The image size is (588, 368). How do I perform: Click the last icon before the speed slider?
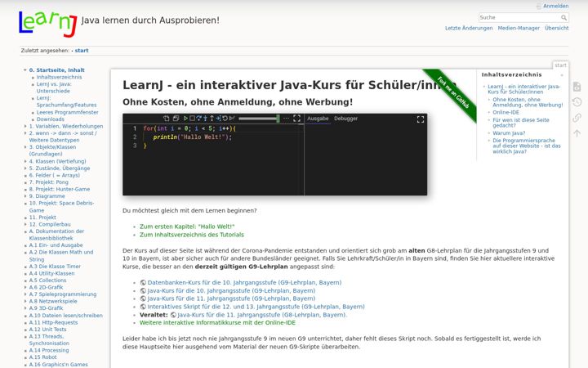tap(232, 119)
